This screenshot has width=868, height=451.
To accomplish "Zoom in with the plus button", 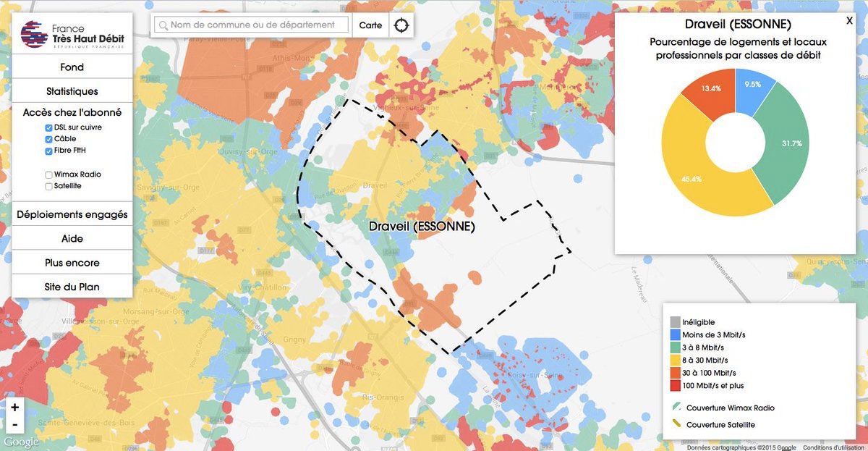I will click(x=15, y=408).
